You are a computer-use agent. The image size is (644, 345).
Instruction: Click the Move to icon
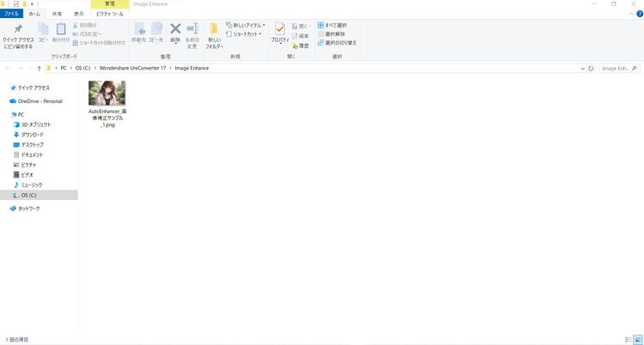point(139,29)
